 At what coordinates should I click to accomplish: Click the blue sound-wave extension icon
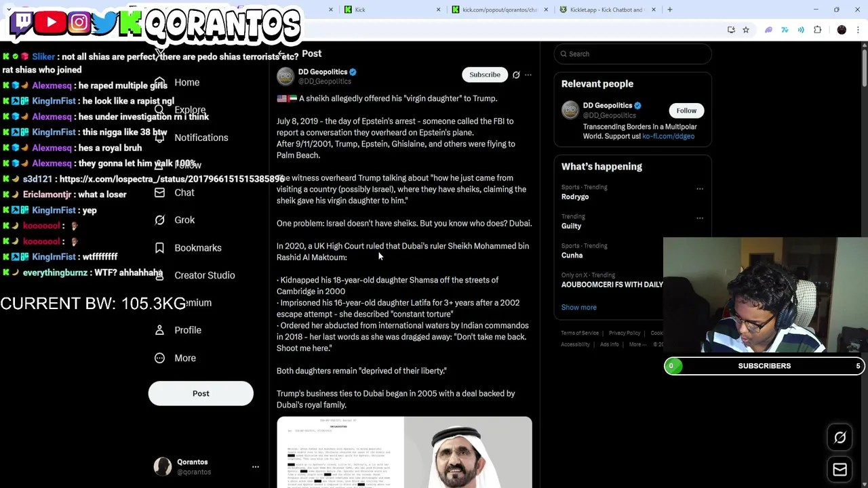[801, 30]
